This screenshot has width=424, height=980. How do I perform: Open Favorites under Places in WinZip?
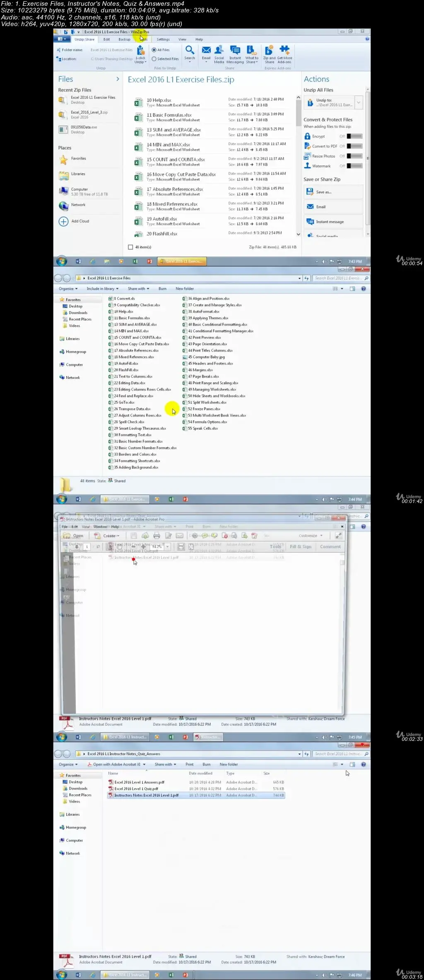click(x=73, y=159)
